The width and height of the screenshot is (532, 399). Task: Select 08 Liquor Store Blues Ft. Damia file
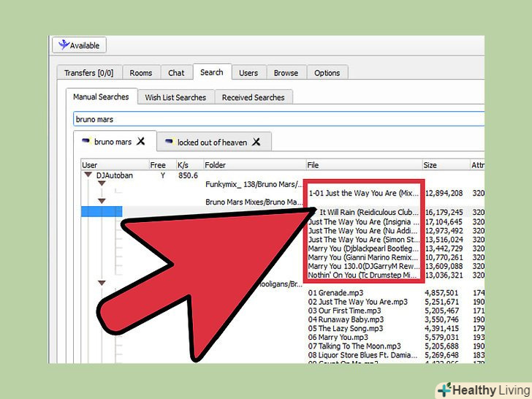[x=362, y=355]
